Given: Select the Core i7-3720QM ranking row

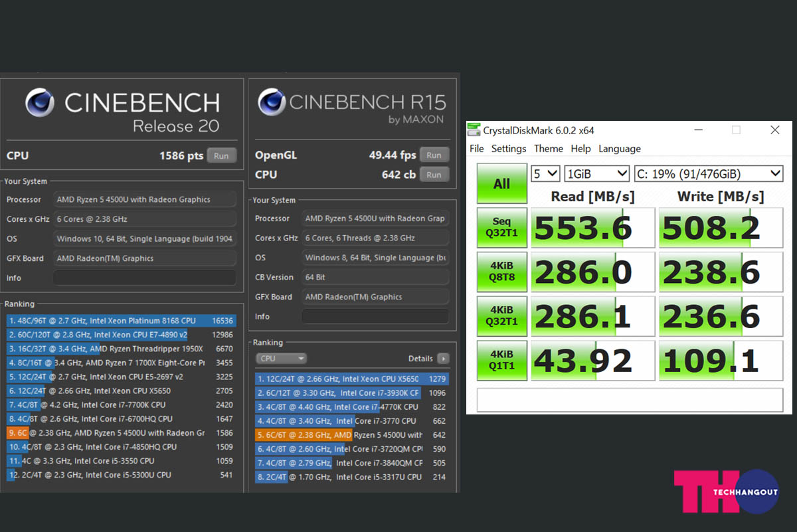Looking at the screenshot, I should pos(352,449).
